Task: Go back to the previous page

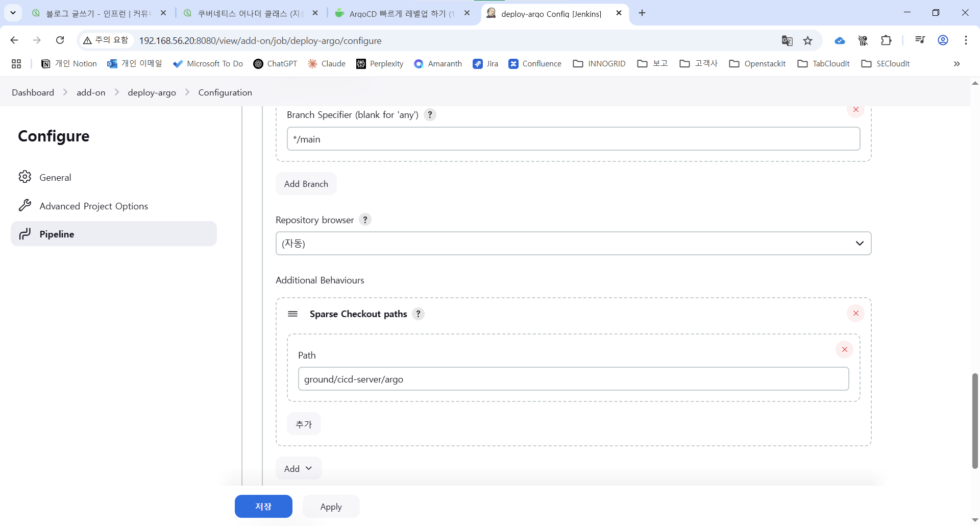Action: [14, 40]
